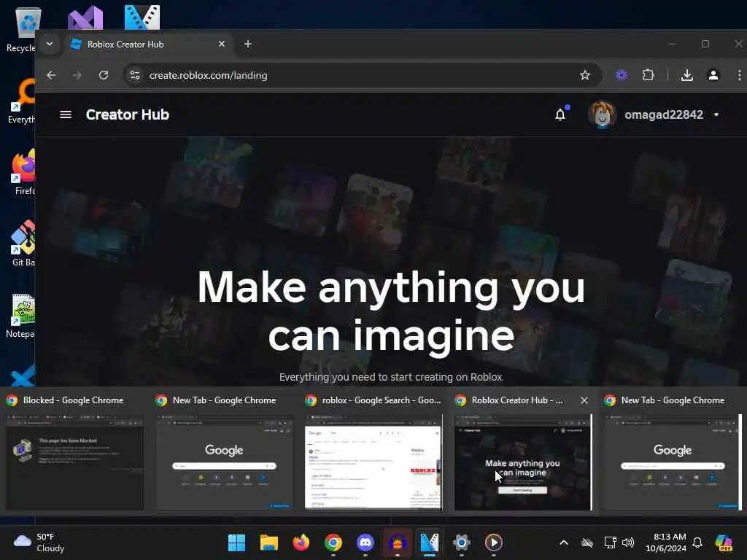
Task: Select the Notepad++ desktop shortcut
Action: click(x=21, y=316)
